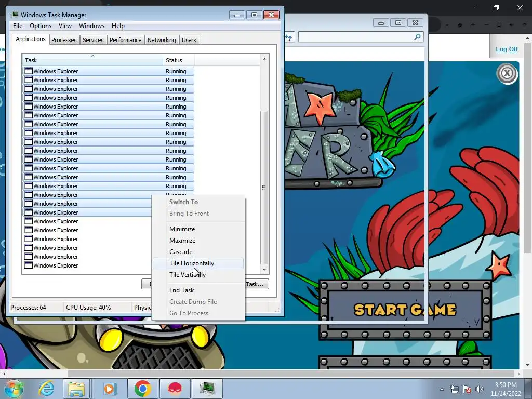Open the View menu in Task Manager

point(65,26)
